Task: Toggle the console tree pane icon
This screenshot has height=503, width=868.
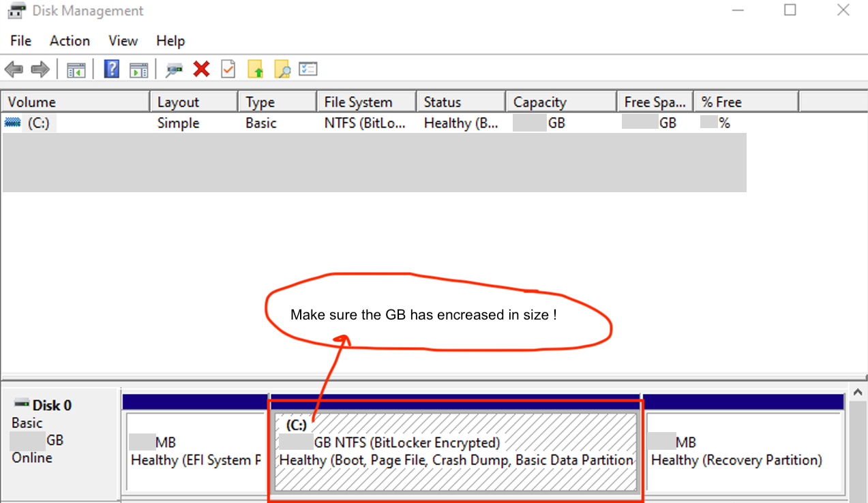Action: (x=76, y=70)
